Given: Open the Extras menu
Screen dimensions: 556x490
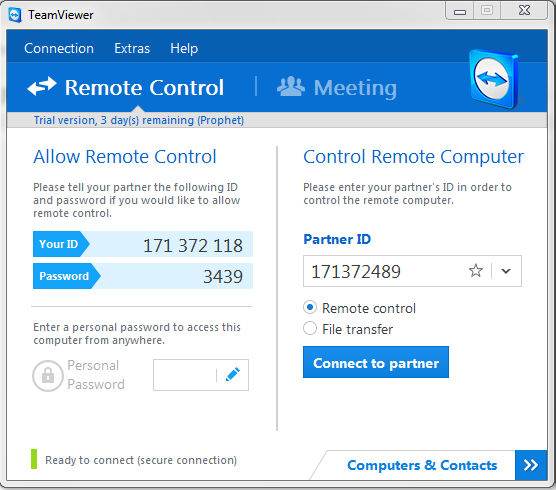Looking at the screenshot, I should pyautogui.click(x=132, y=48).
